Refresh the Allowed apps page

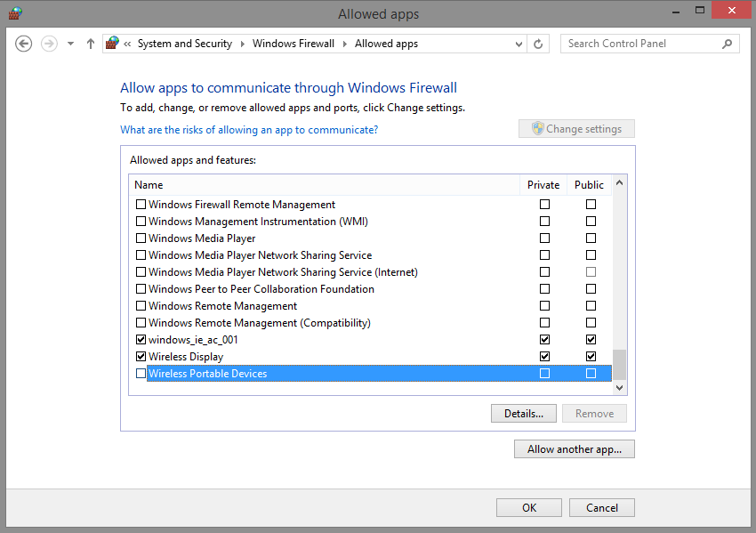click(538, 44)
